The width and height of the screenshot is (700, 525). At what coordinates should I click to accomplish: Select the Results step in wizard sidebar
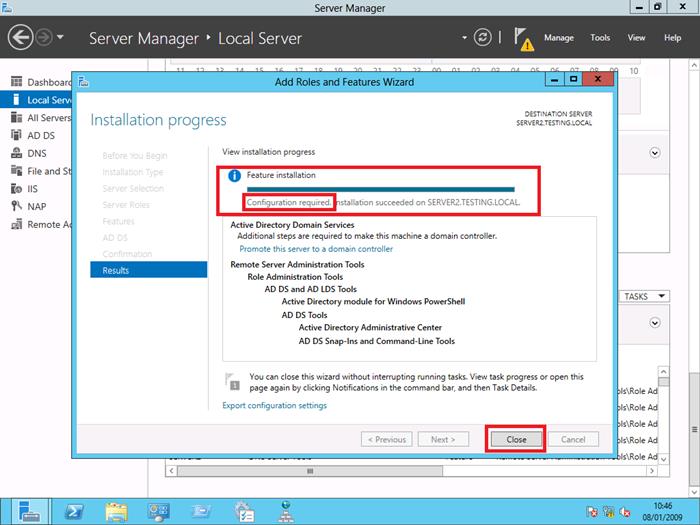click(x=149, y=270)
